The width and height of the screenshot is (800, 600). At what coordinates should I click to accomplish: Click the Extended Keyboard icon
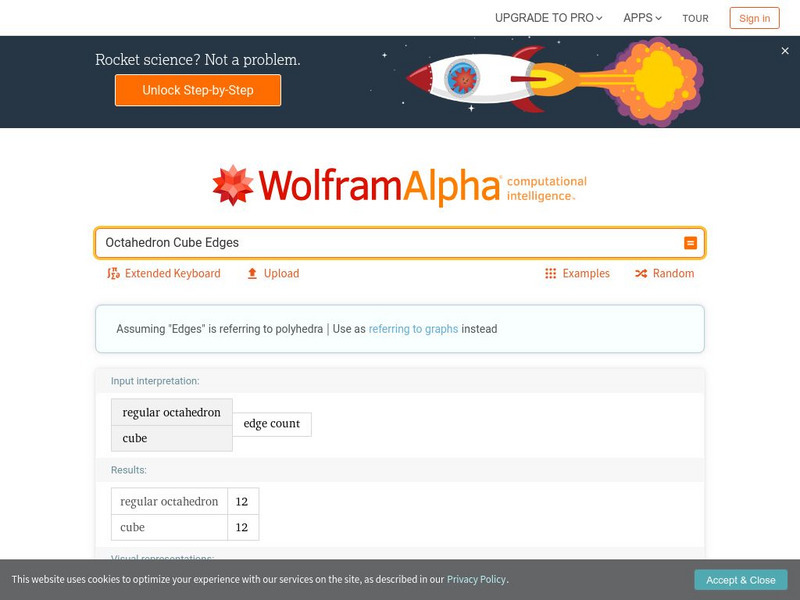(x=113, y=273)
